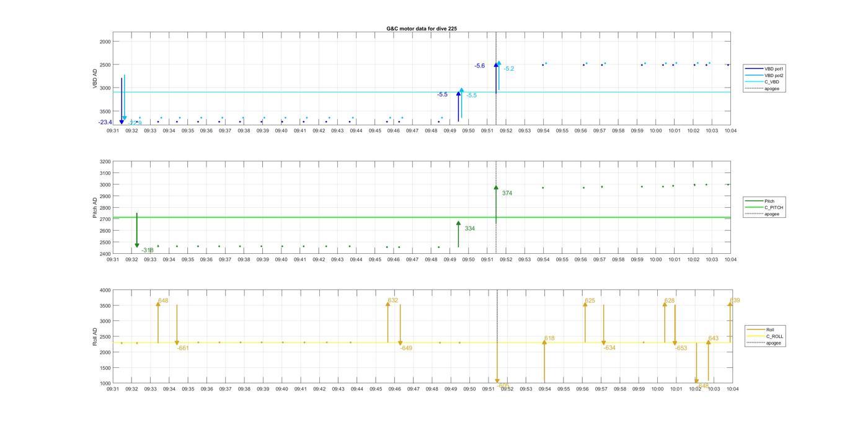Click the '4000' tick on Roll y-axis
Image resolution: width=868 pixels, height=430 pixels.
pyautogui.click(x=105, y=290)
